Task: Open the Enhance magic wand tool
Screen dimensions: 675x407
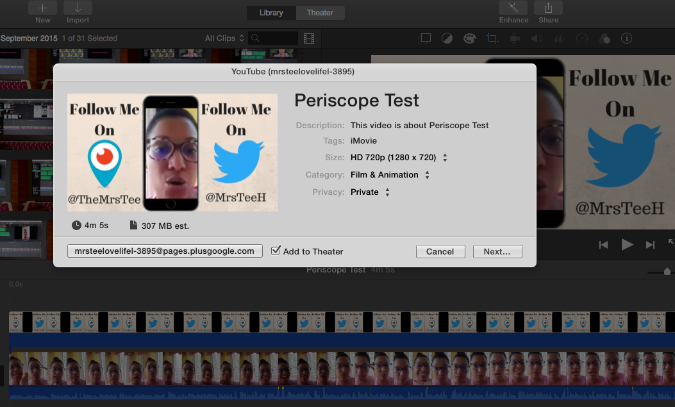Action: click(x=513, y=8)
